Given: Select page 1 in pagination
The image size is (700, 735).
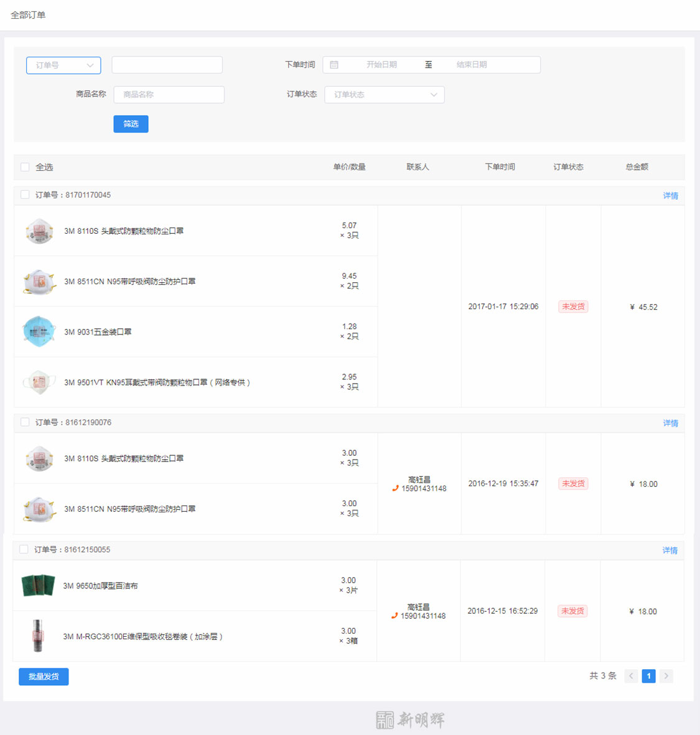Looking at the screenshot, I should pyautogui.click(x=649, y=676).
